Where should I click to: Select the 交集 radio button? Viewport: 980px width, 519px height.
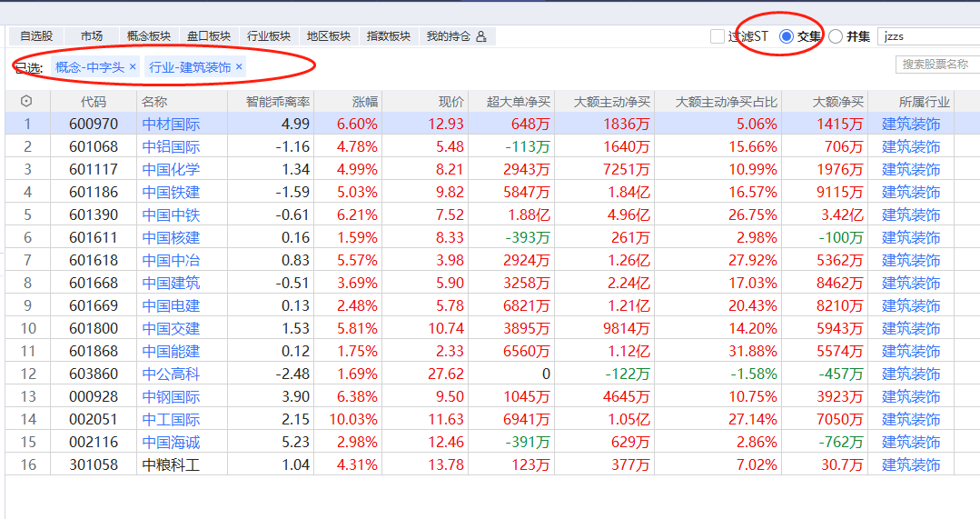pos(787,36)
